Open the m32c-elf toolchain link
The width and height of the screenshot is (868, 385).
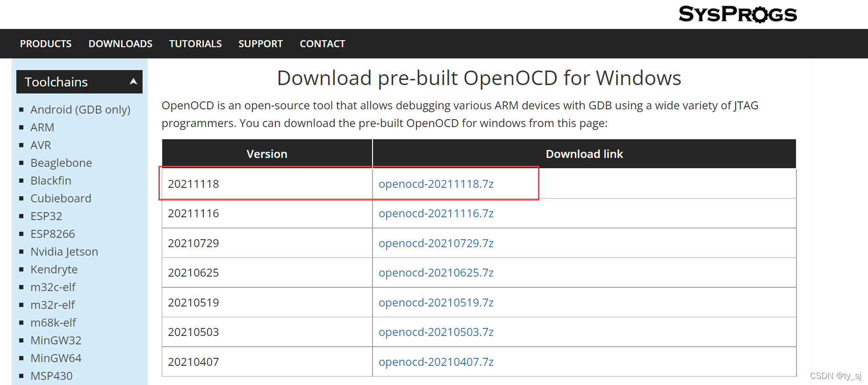(53, 287)
